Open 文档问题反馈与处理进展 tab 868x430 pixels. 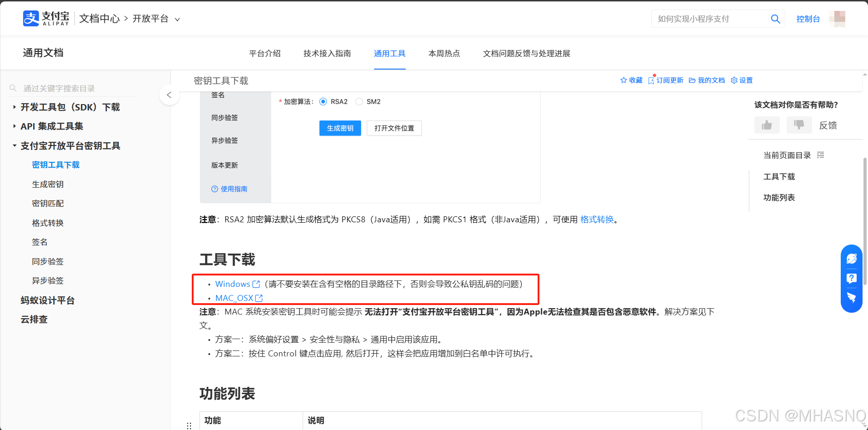pos(527,54)
